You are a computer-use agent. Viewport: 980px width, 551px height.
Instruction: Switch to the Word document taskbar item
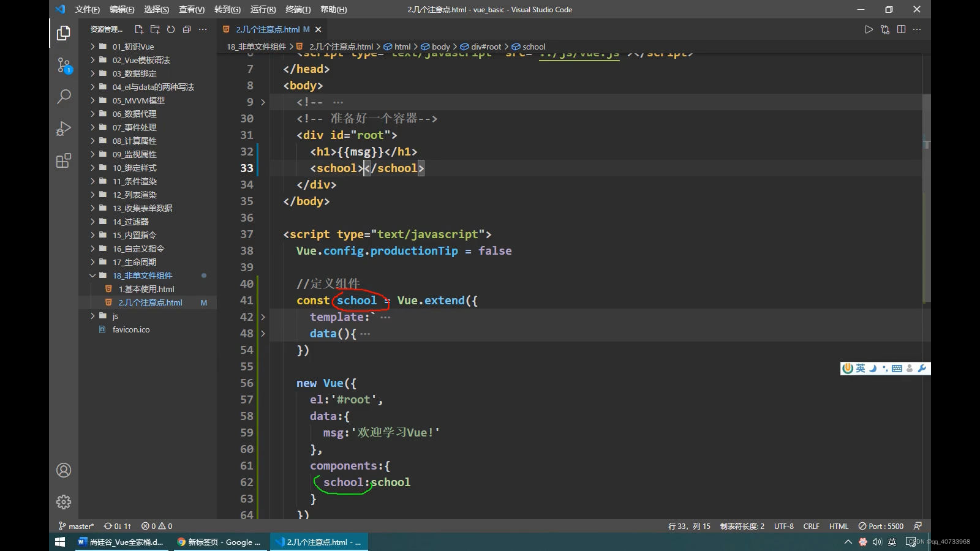pos(121,542)
